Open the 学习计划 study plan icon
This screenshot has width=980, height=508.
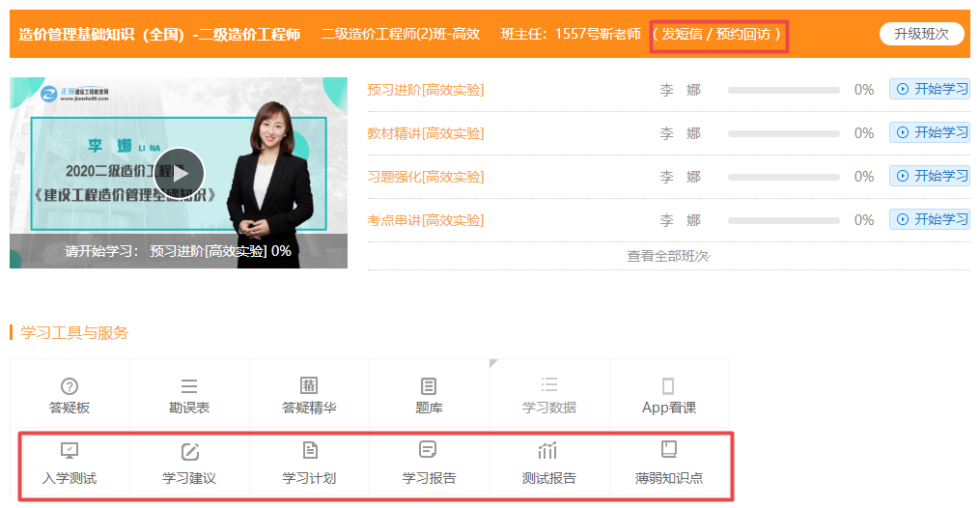(309, 451)
